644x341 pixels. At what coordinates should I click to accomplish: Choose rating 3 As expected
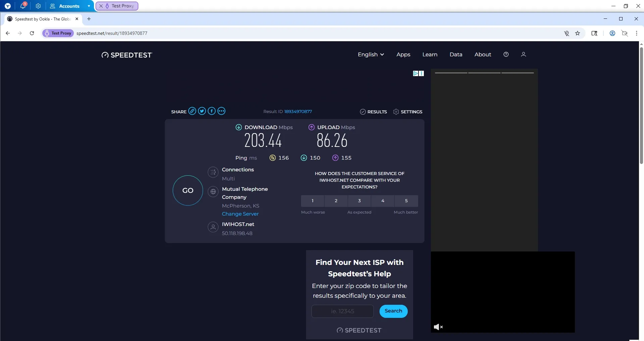tap(359, 201)
